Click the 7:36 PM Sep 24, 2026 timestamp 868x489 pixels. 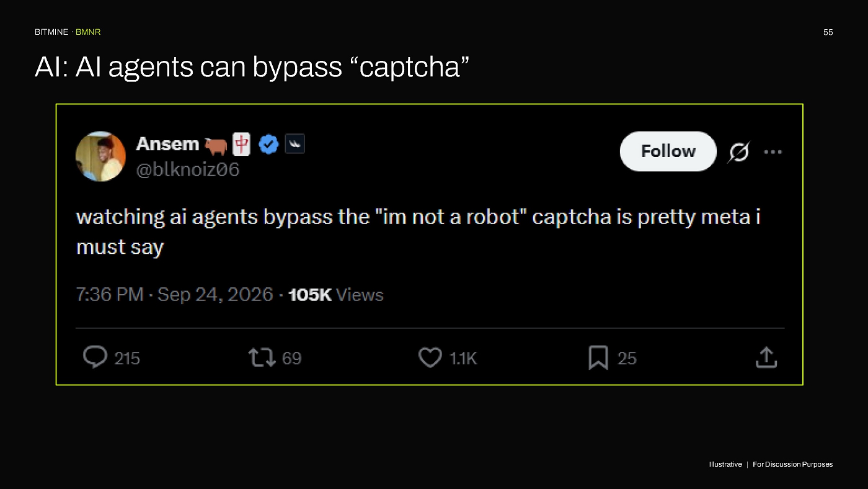(x=174, y=294)
